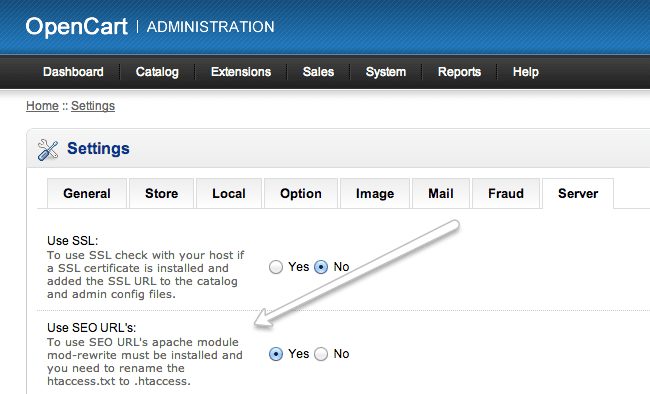Click the mod-rewrite help description
The height and width of the screenshot is (394, 650).
pos(145,362)
